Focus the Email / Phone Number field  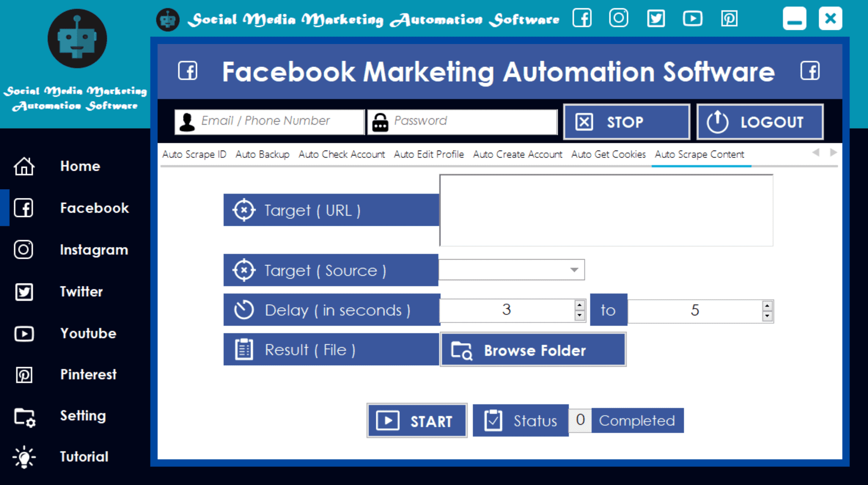(270, 121)
